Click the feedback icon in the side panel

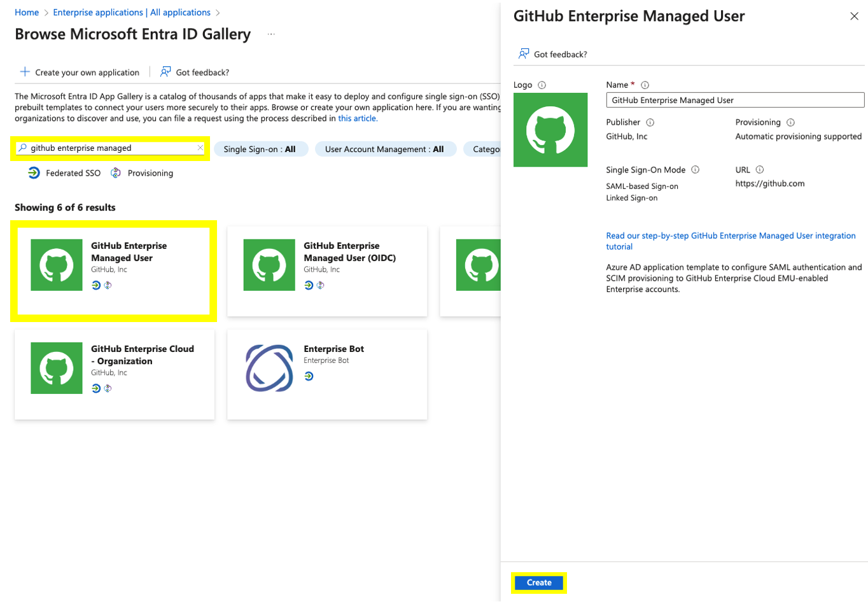[524, 53]
